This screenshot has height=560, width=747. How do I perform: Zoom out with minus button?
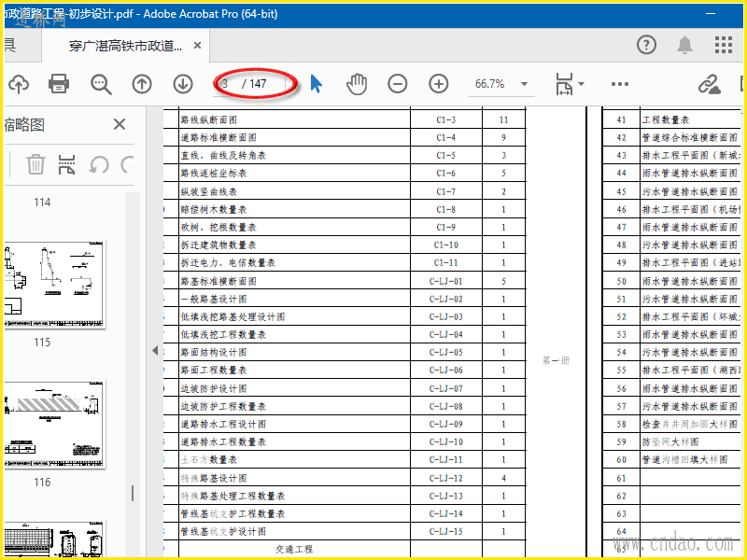point(398,84)
